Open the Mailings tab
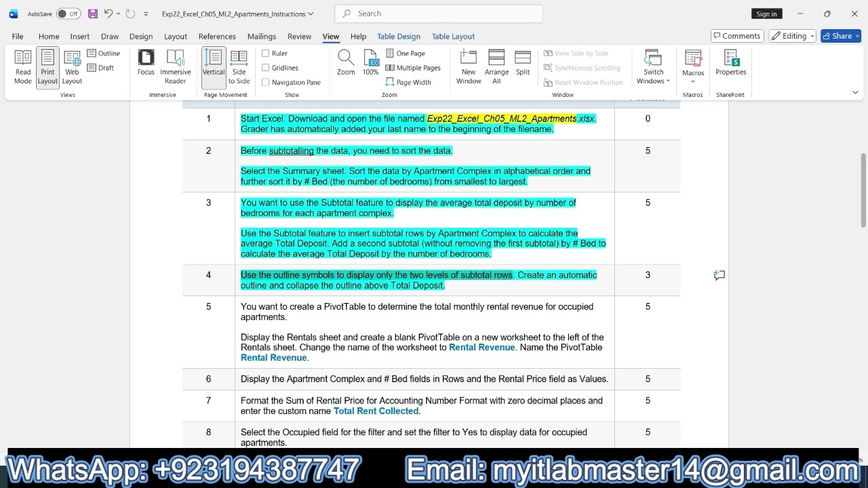Screen dimensions: 868x488 pyautogui.click(x=262, y=37)
